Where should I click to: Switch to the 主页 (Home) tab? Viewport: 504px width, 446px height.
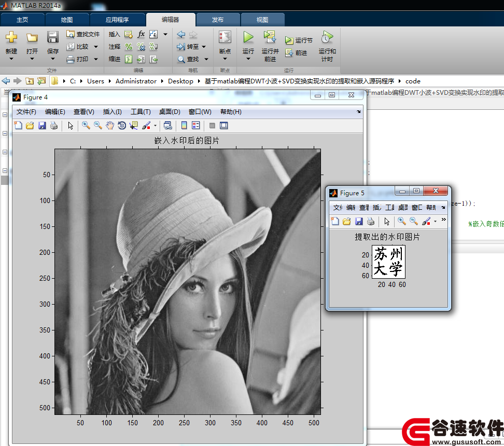click(22, 20)
